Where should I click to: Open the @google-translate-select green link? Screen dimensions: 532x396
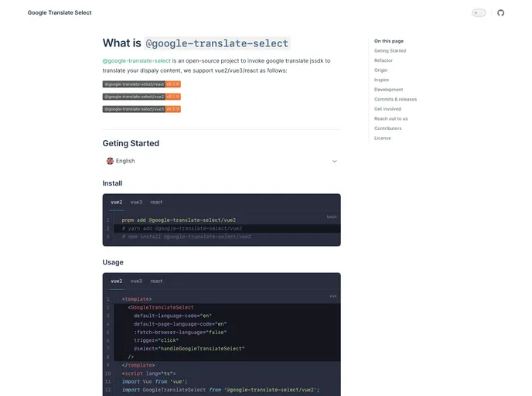click(136, 60)
